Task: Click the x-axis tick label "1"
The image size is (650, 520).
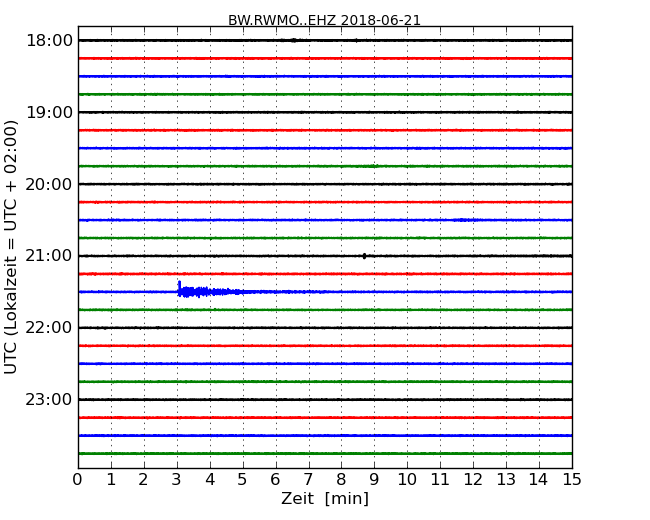Action: pos(111,480)
